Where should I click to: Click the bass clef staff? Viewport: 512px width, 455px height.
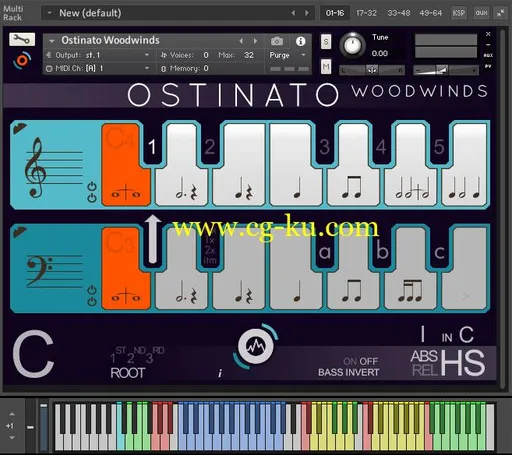(x=54, y=271)
